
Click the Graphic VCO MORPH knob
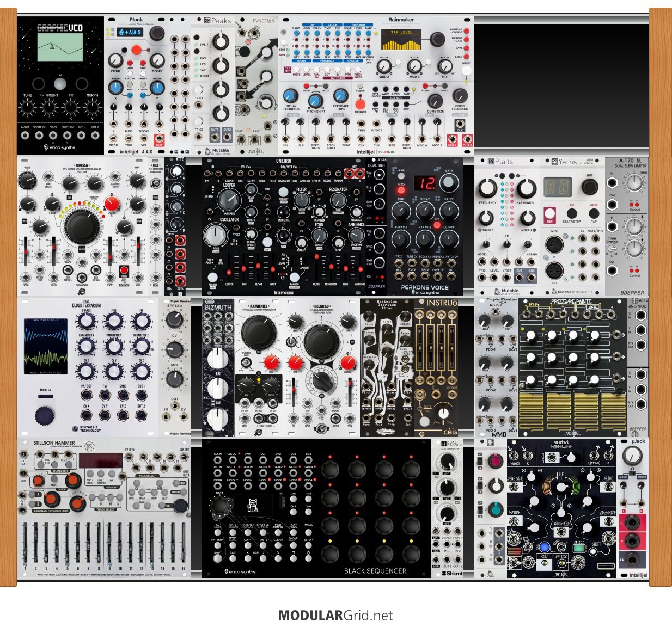[93, 108]
